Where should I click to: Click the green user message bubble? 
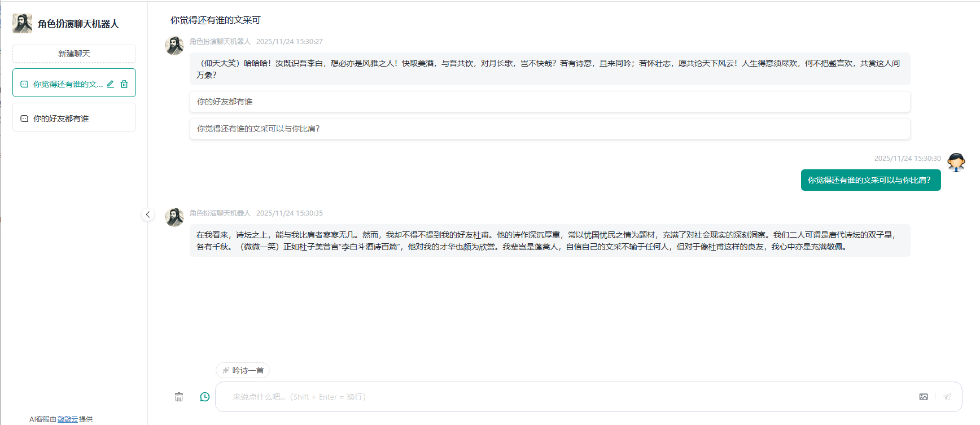point(870,180)
